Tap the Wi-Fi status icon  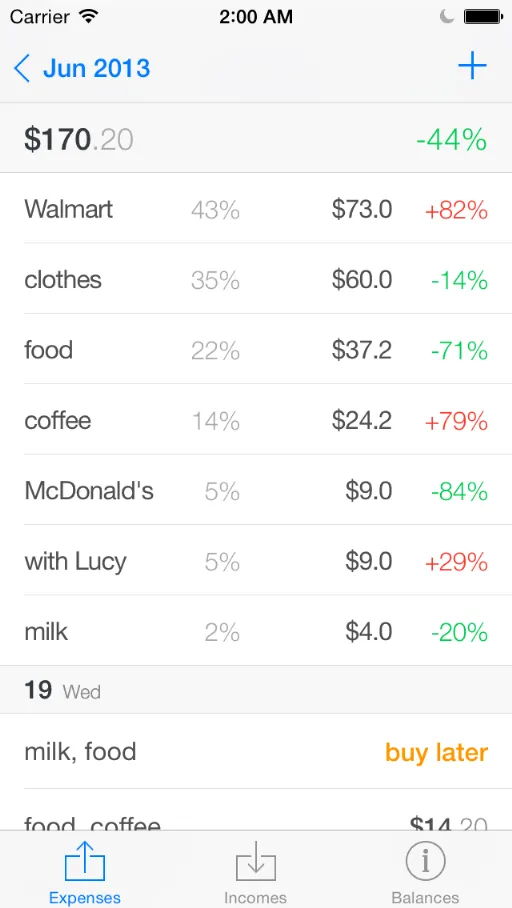[x=89, y=16]
